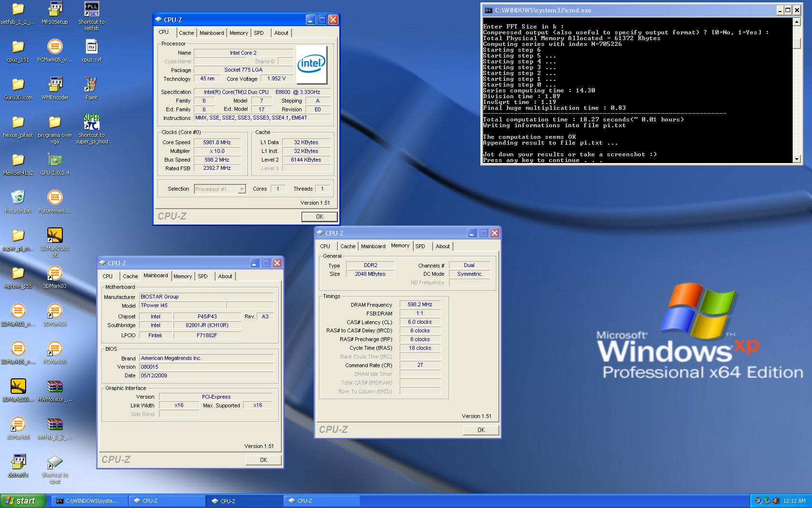Launch the 3DMark06 shortcut icon
Image resolution: width=812 pixels, height=508 pixels.
click(x=55, y=311)
